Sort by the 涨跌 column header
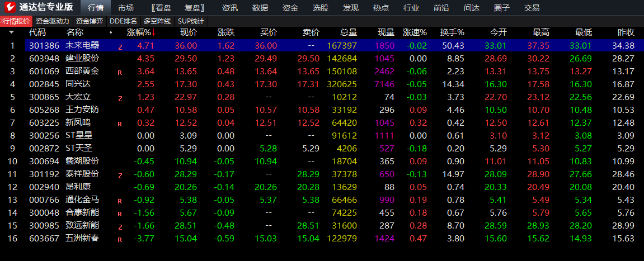 point(226,32)
